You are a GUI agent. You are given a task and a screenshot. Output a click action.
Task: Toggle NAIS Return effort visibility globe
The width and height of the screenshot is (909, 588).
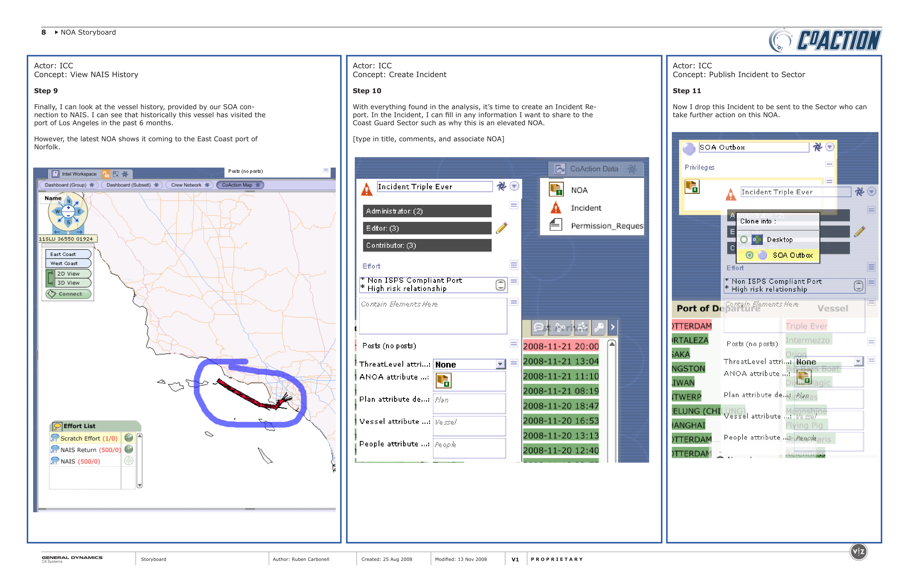129,449
